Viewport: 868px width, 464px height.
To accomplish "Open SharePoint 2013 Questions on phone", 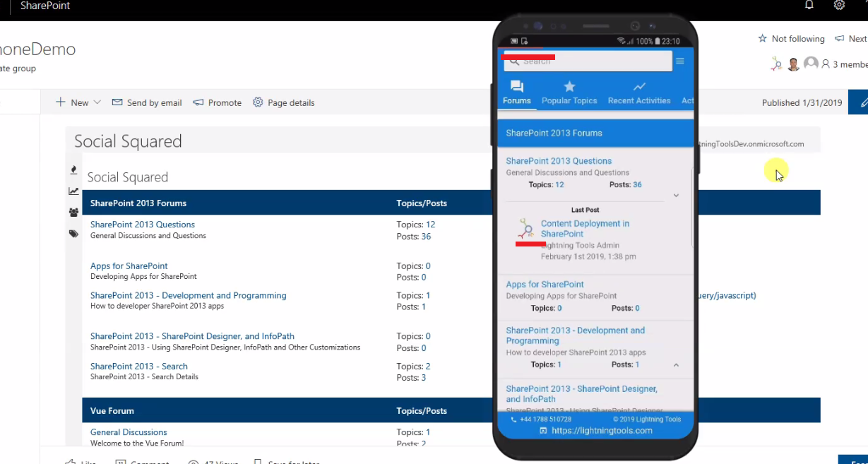I will [x=559, y=161].
